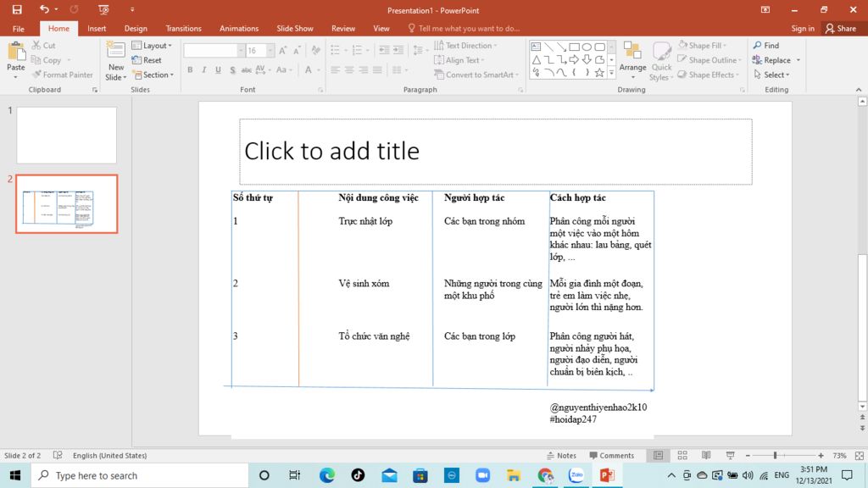Open PowerPoint from the Windows taskbar
This screenshot has width=868, height=488.
click(607, 475)
